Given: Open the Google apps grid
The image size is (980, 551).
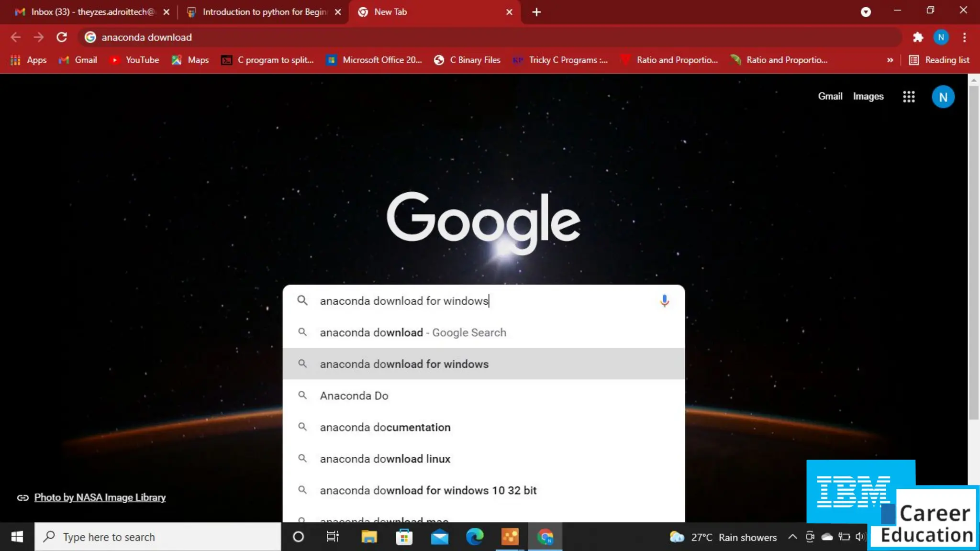Looking at the screenshot, I should (x=909, y=97).
